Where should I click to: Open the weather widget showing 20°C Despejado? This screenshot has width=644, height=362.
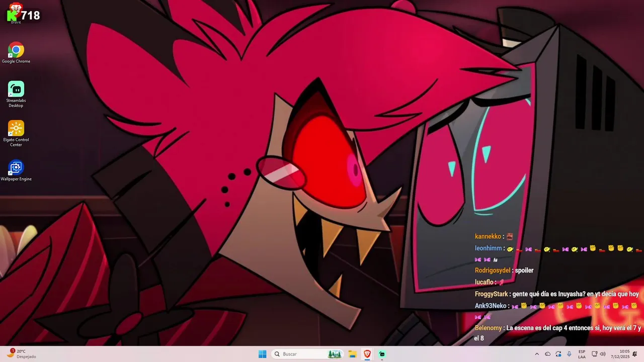click(21, 354)
